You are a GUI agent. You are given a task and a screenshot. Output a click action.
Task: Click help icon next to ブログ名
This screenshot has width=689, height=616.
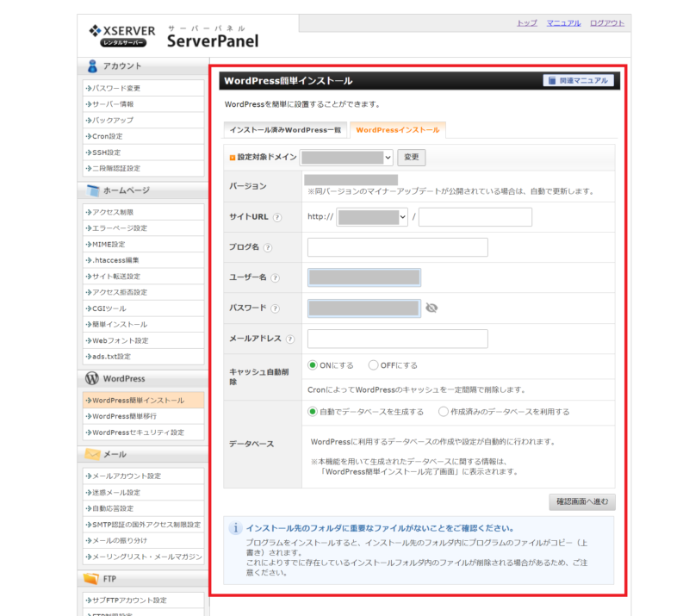click(268, 247)
